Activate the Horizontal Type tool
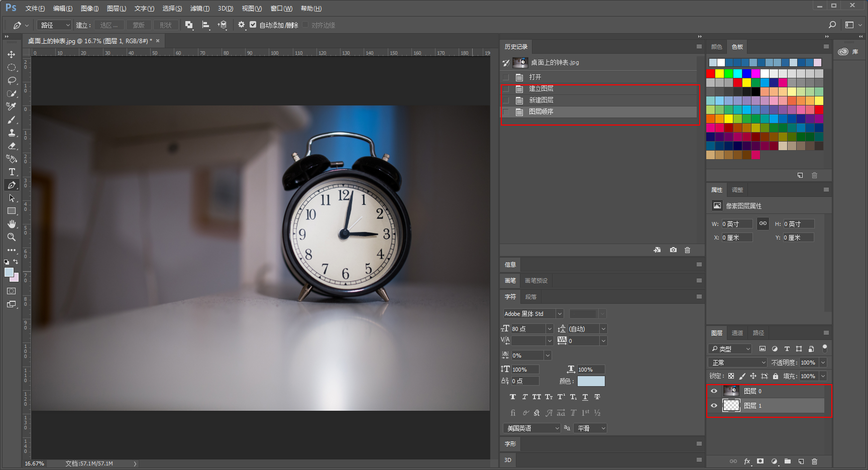 pos(12,172)
